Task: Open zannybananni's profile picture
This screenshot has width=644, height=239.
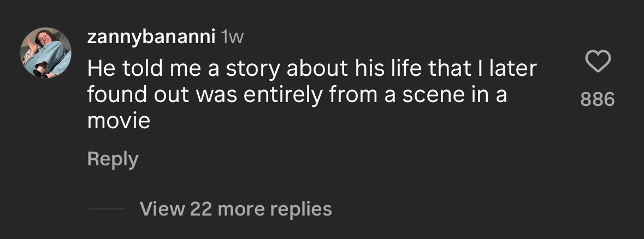Action: click(47, 53)
